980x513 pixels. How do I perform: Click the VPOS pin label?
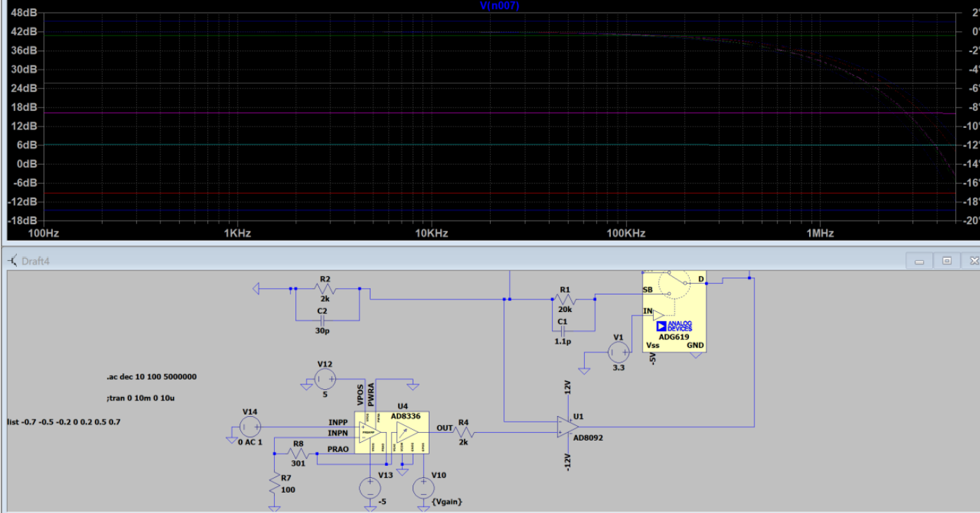[x=360, y=396]
